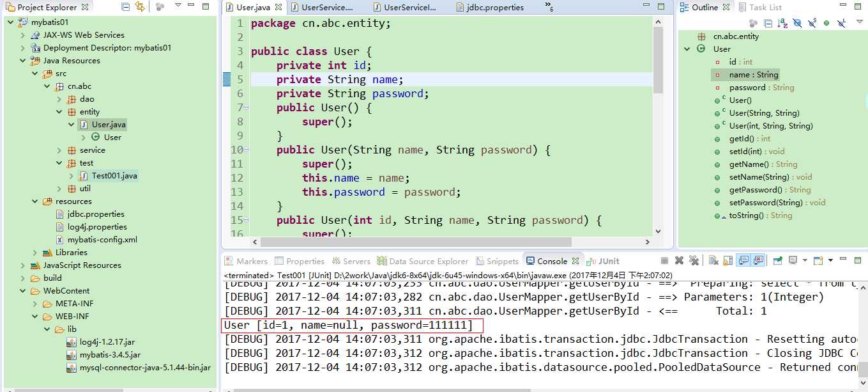Click Display Selected Console monitor icon
This screenshot has height=392, width=868.
click(x=793, y=260)
